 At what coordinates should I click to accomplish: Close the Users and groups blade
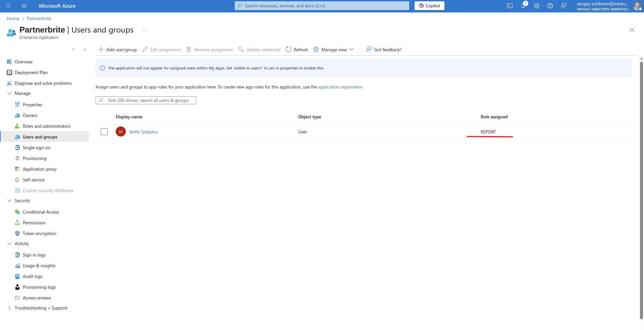coord(632,30)
